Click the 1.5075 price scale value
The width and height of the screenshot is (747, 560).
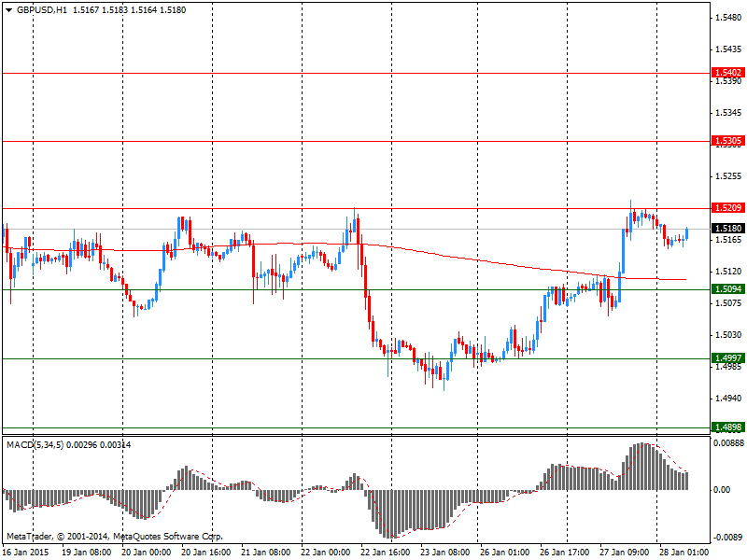728,302
